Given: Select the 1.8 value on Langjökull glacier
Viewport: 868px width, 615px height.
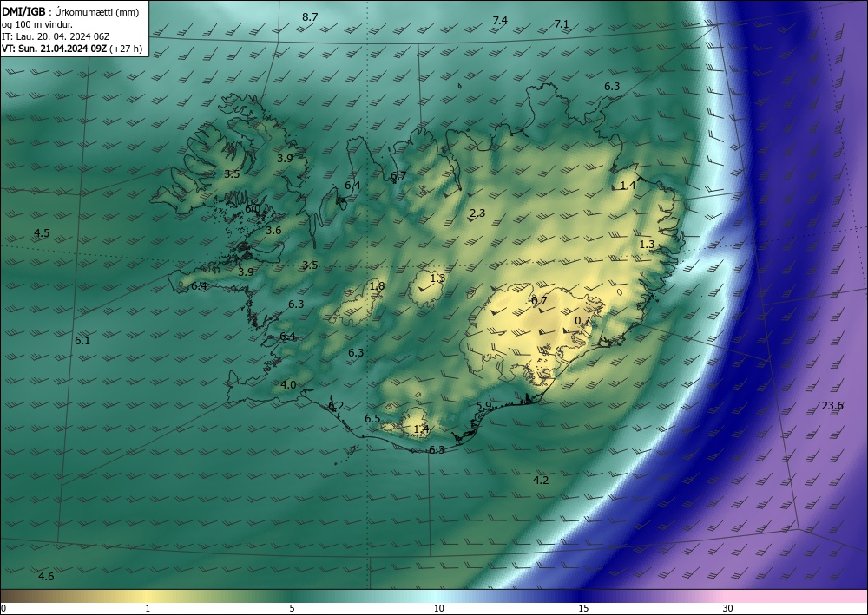Looking at the screenshot, I should click(377, 286).
